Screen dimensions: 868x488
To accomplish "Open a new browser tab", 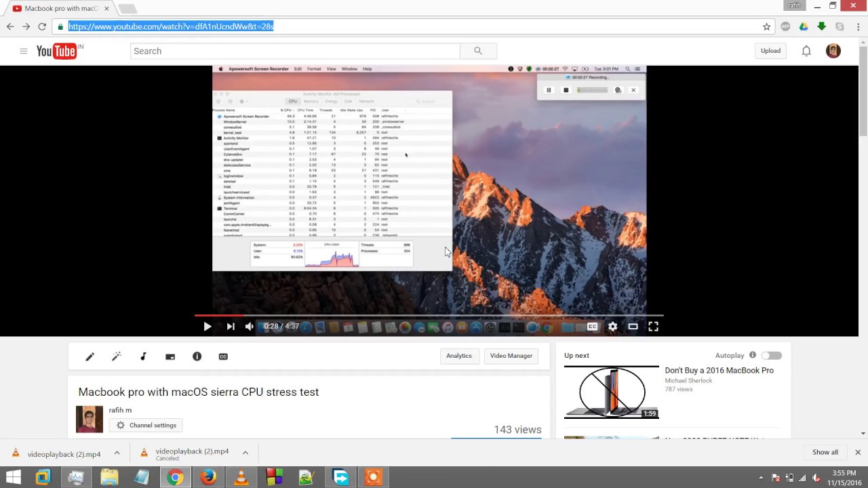I will click(127, 9).
